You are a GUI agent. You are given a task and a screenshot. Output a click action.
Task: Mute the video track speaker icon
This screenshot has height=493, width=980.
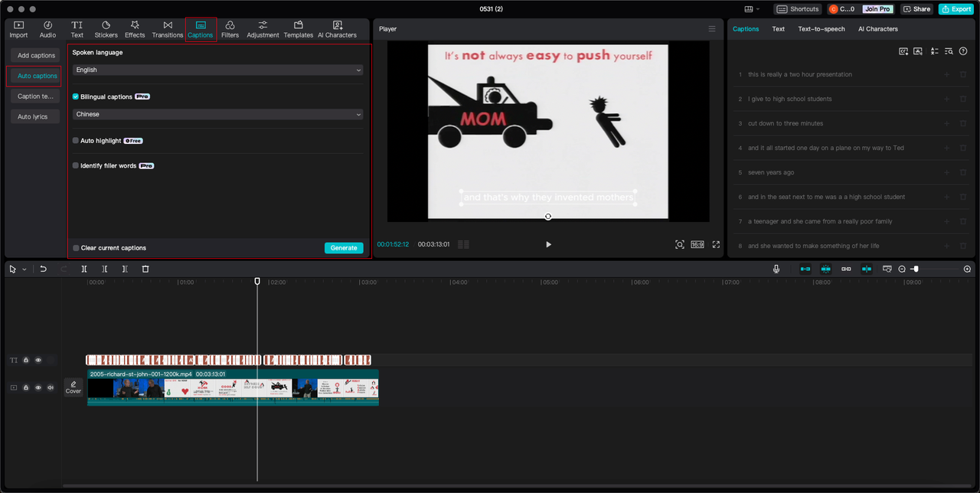[x=51, y=387]
